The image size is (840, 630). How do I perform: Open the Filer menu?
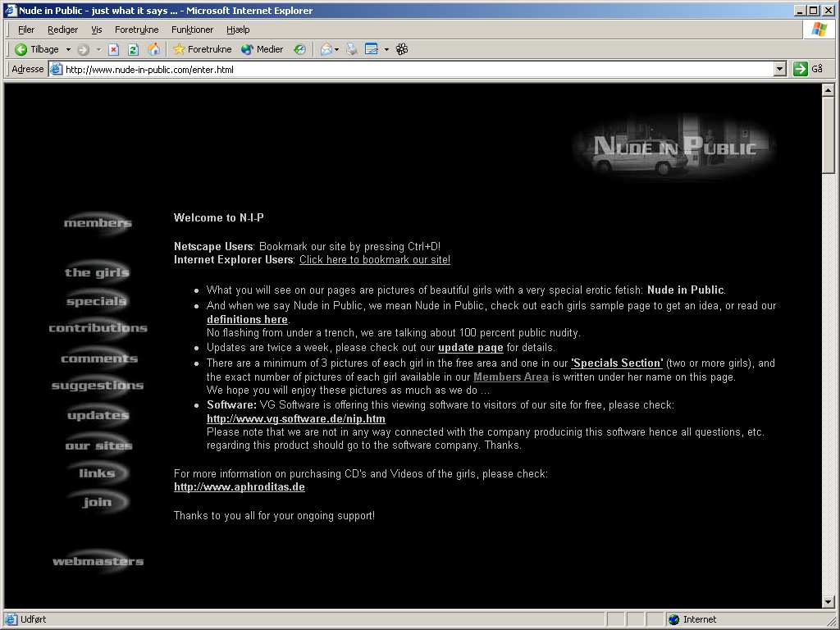25,30
